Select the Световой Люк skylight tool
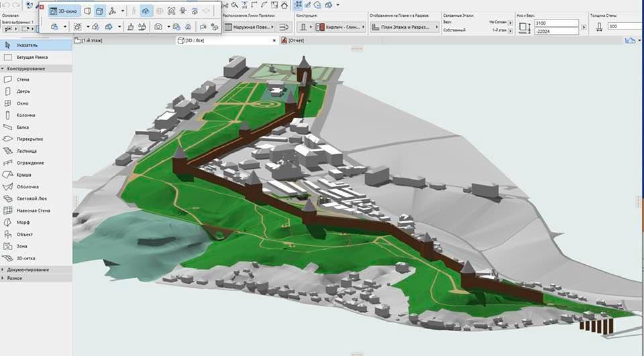 (x=36, y=198)
